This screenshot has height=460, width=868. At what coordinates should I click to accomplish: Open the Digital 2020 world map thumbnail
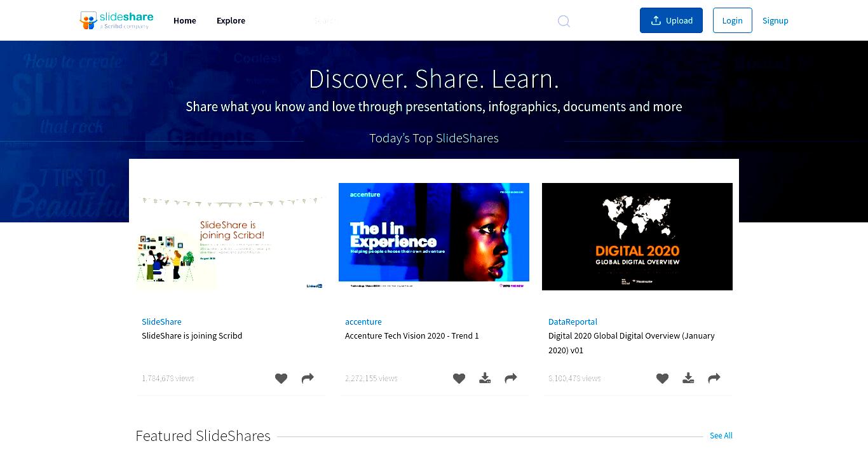(637, 237)
